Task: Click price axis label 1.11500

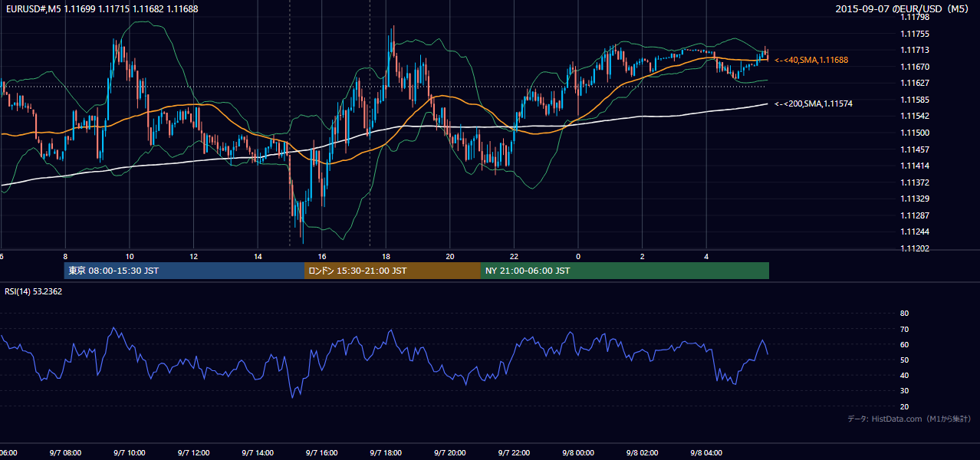Action: 914,133
